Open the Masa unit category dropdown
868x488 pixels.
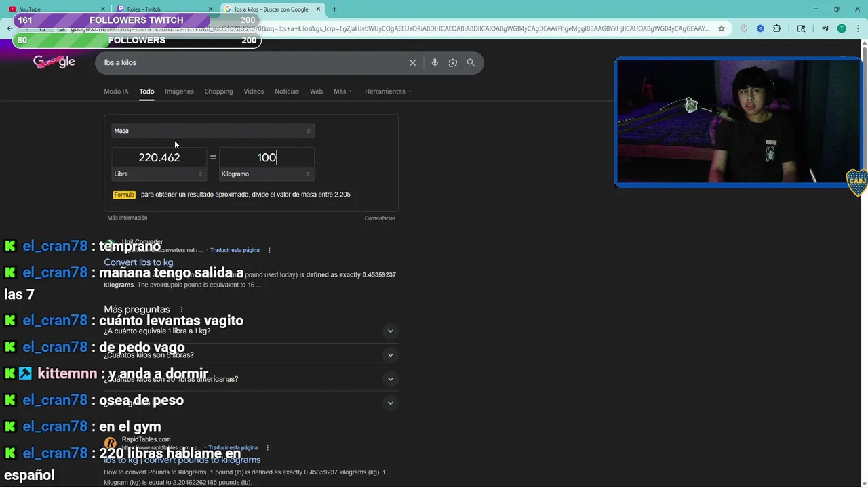click(x=213, y=131)
